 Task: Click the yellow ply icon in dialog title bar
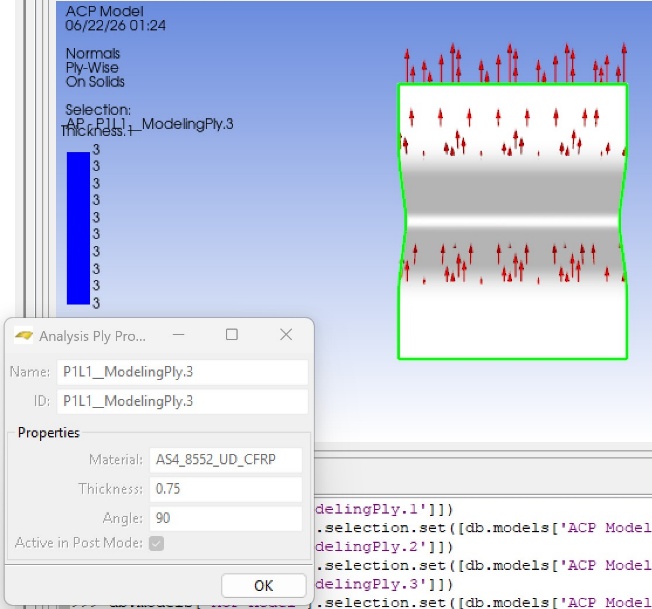point(23,335)
